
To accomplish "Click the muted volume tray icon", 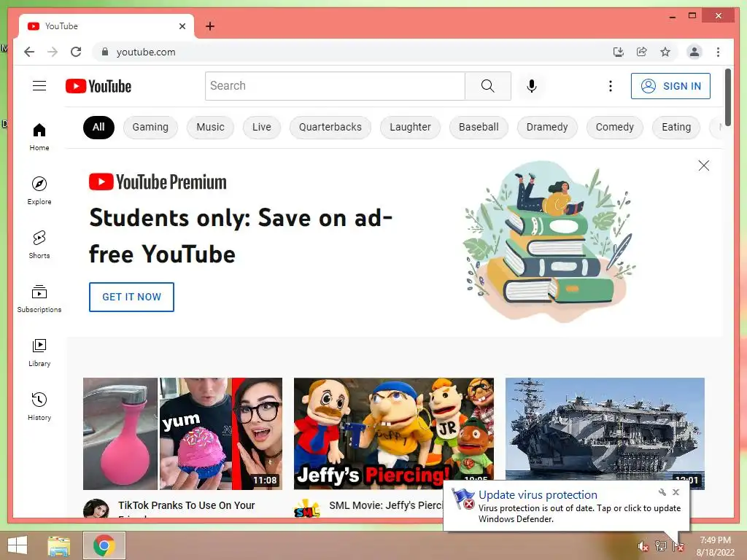I will point(643,546).
